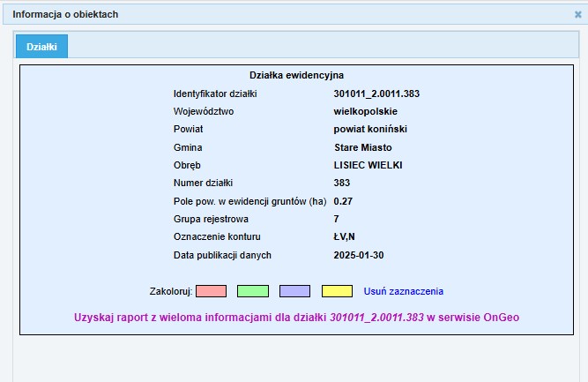Click the wielkopolskie voivodeship value
This screenshot has width=588, height=382.
(x=365, y=111)
